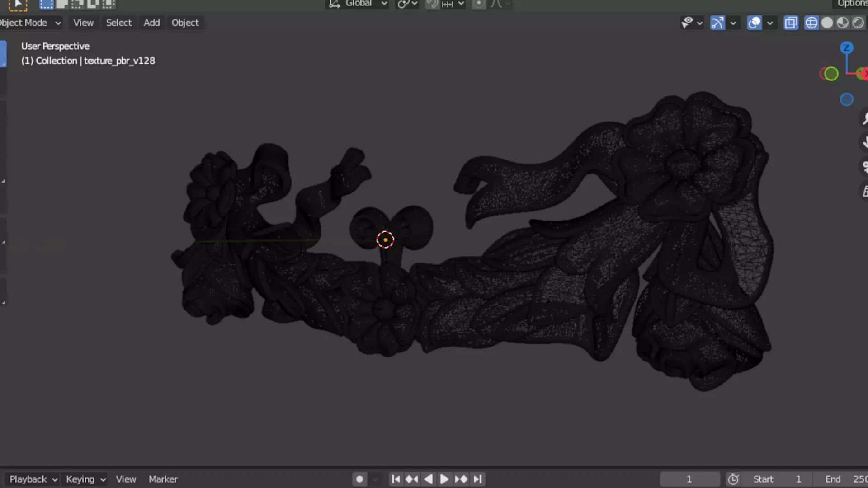868x488 pixels.
Task: Open overlays options dropdown arrow
Action: coord(770,23)
